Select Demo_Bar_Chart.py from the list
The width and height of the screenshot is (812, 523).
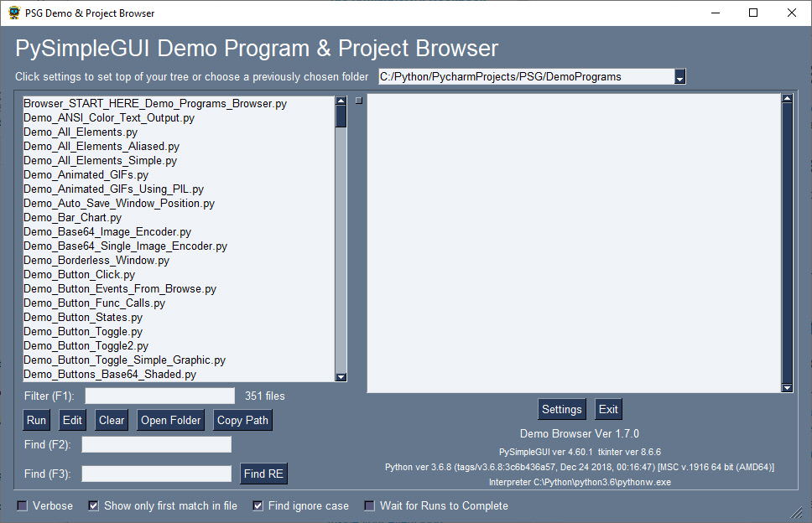pyautogui.click(x=72, y=218)
